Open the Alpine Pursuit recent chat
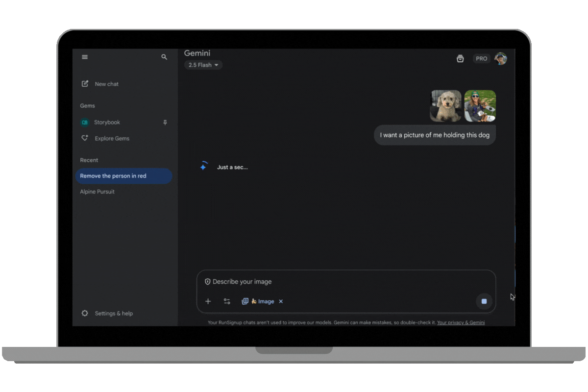Image resolution: width=588 pixels, height=392 pixels. [98, 192]
